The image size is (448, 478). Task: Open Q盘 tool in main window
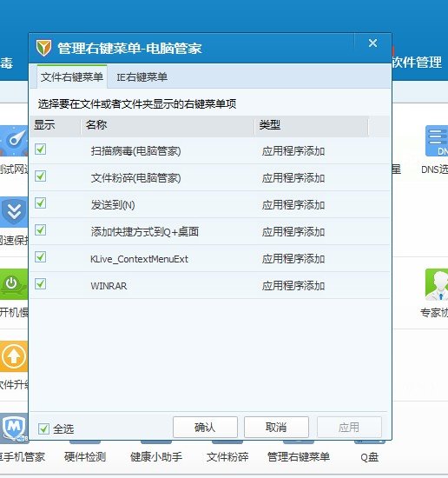pyautogui.click(x=369, y=457)
